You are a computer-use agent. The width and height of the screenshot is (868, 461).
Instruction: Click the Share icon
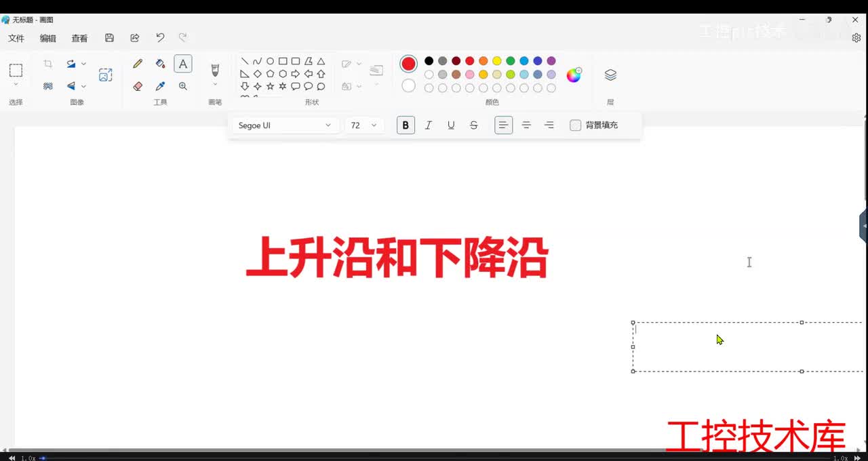(x=135, y=38)
